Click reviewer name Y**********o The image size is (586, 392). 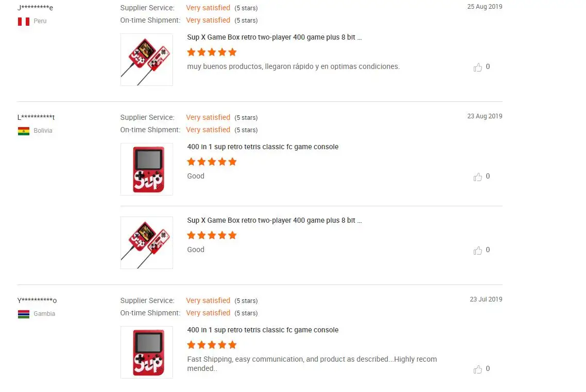[x=37, y=300]
